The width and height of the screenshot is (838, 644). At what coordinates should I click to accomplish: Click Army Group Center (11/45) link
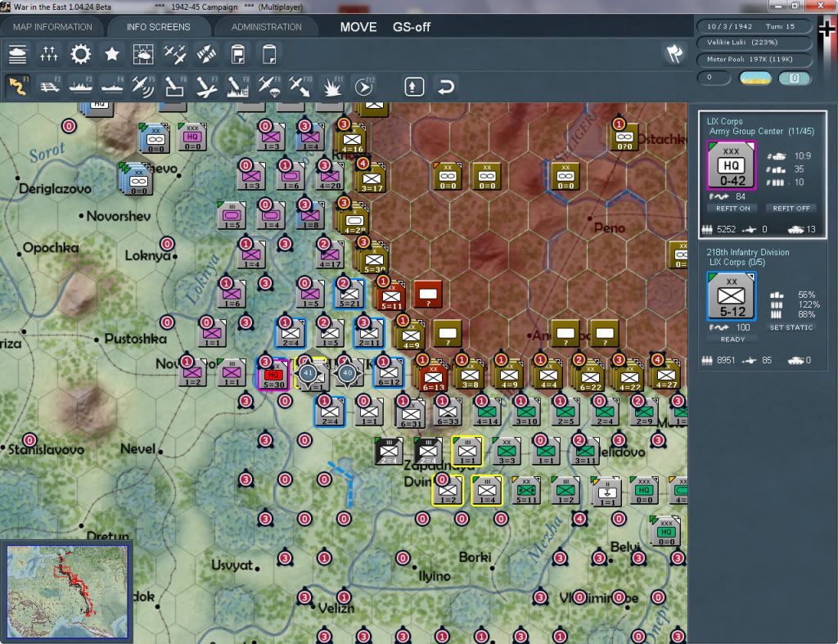(x=762, y=132)
